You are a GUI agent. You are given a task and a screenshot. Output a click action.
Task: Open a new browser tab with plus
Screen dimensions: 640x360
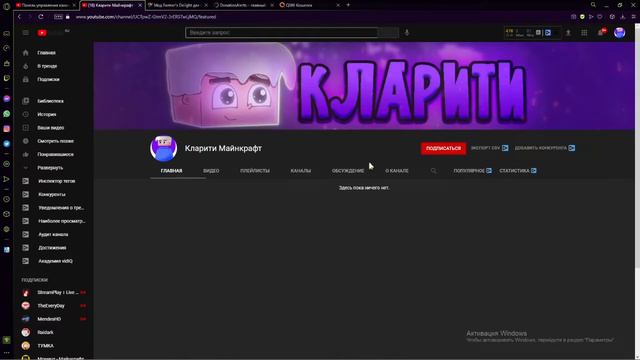(348, 5)
